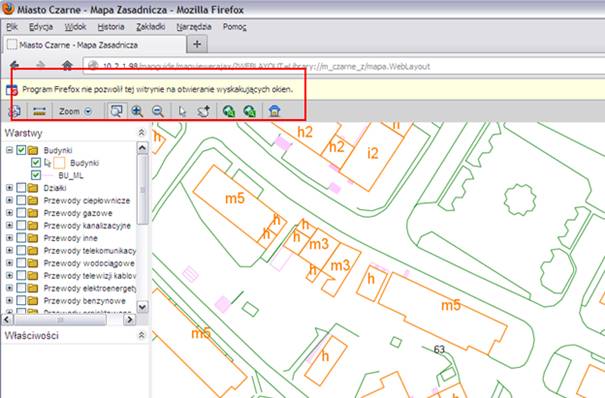Expand Przewody ciepłownicze group
This screenshot has height=398, width=605.
click(9, 201)
